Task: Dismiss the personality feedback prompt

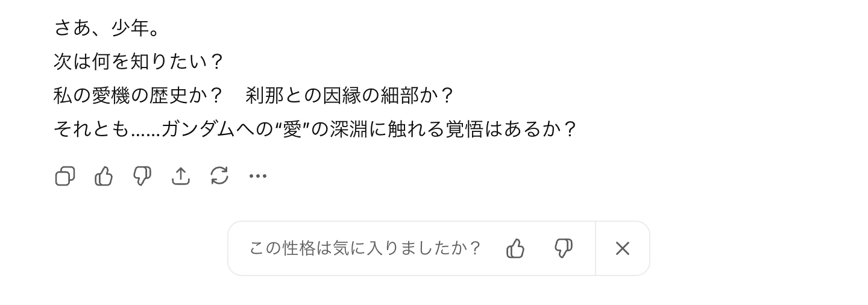Action: [x=622, y=248]
